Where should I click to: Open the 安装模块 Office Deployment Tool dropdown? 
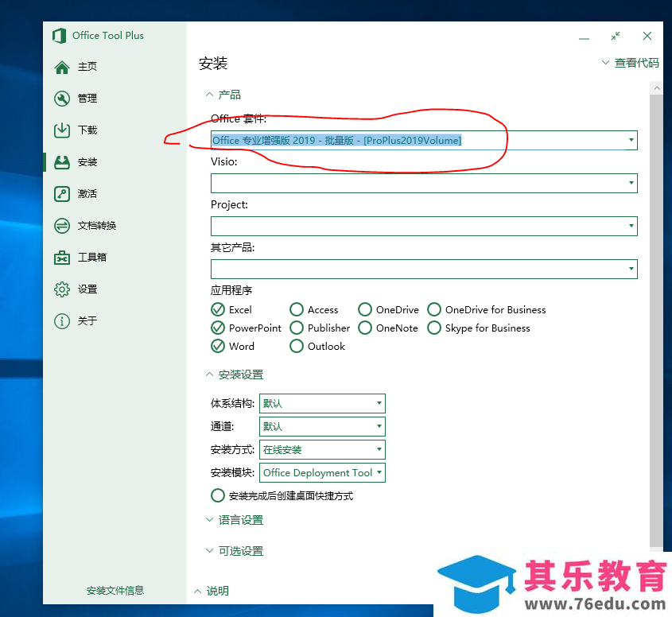(x=322, y=472)
